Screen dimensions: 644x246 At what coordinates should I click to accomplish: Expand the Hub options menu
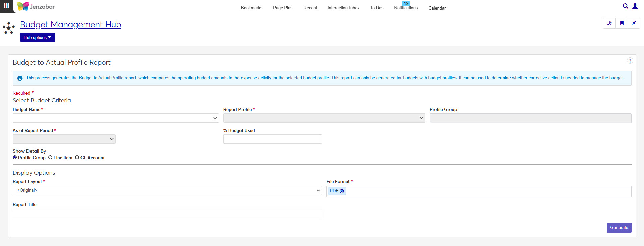tap(38, 37)
